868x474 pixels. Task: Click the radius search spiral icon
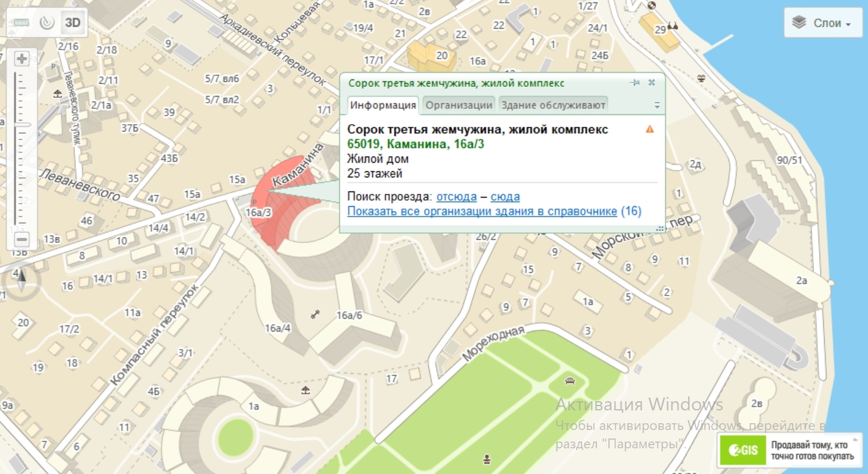click(x=47, y=23)
